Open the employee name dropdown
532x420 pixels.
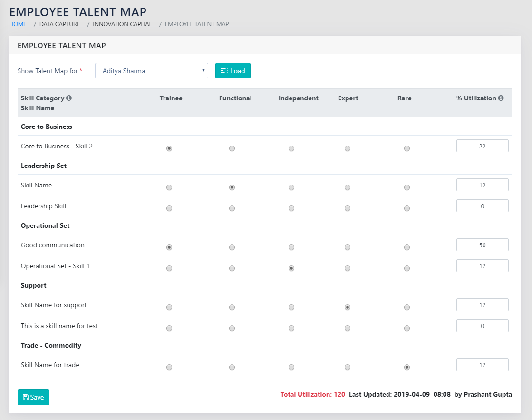click(x=152, y=71)
